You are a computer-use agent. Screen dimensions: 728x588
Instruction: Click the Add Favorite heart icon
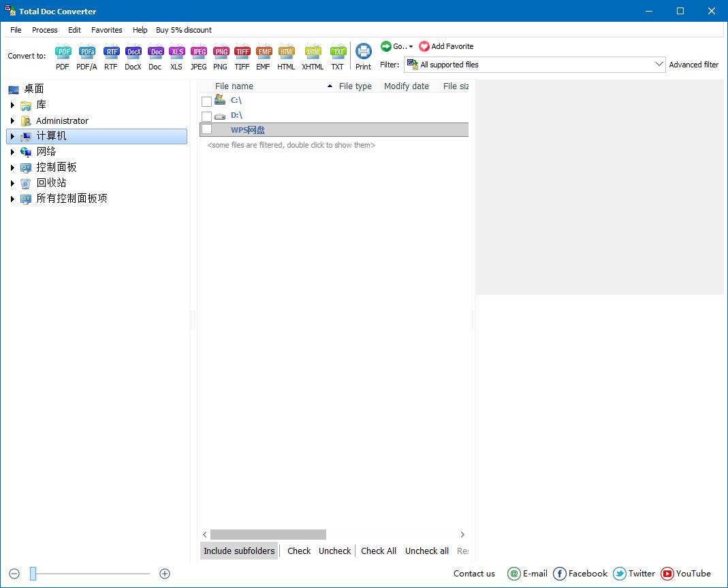424,46
